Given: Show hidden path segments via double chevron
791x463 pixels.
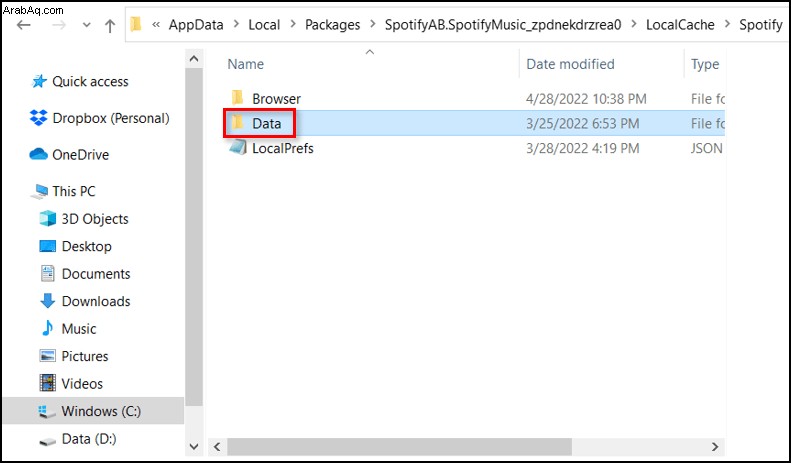Looking at the screenshot, I should 156,25.
